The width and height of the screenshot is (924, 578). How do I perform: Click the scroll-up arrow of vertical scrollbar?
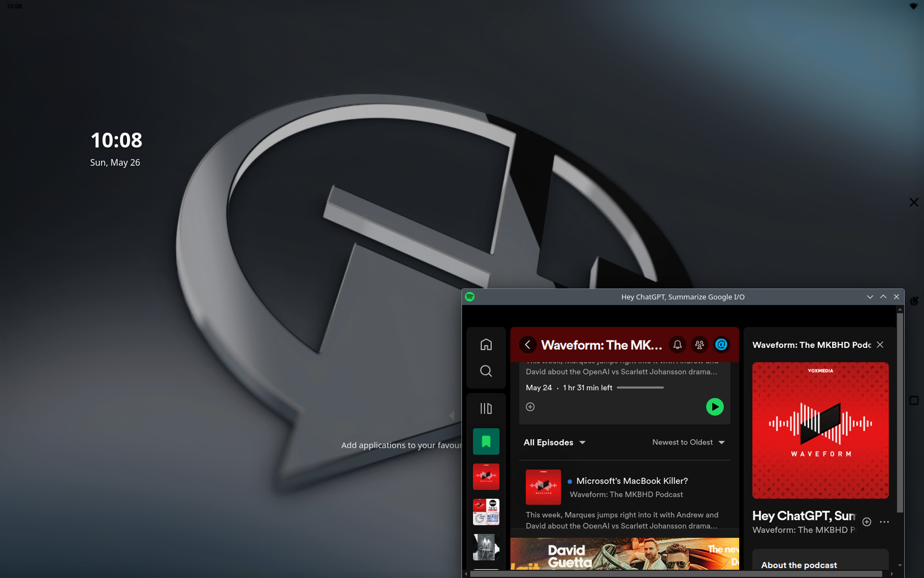tap(900, 309)
